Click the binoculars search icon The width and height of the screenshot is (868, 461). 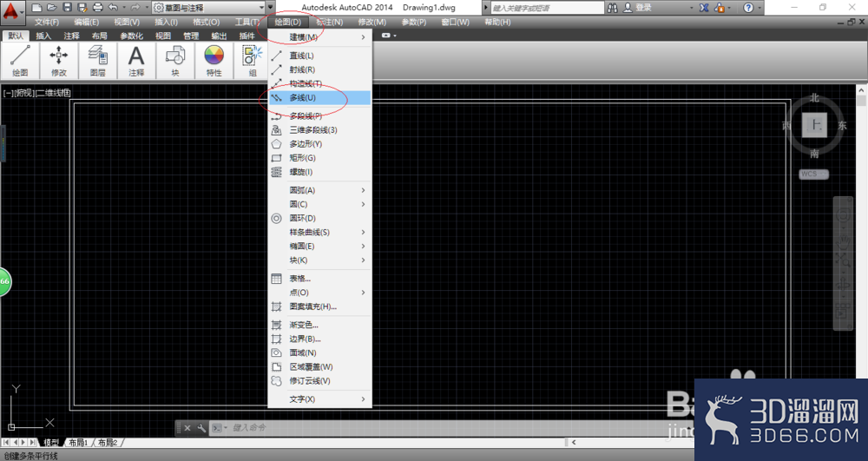click(612, 8)
